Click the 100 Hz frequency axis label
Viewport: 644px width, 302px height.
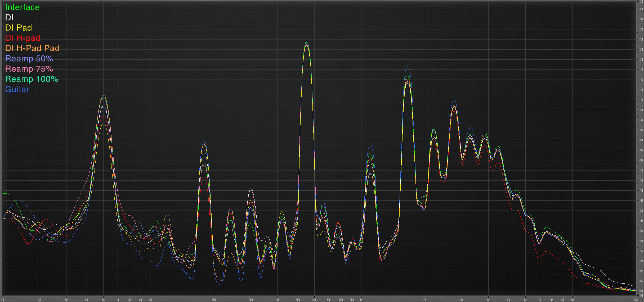point(150,300)
